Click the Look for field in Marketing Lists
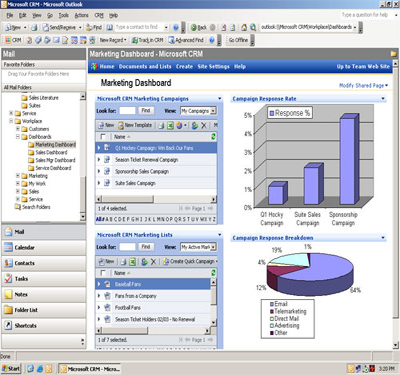 pos(127,247)
